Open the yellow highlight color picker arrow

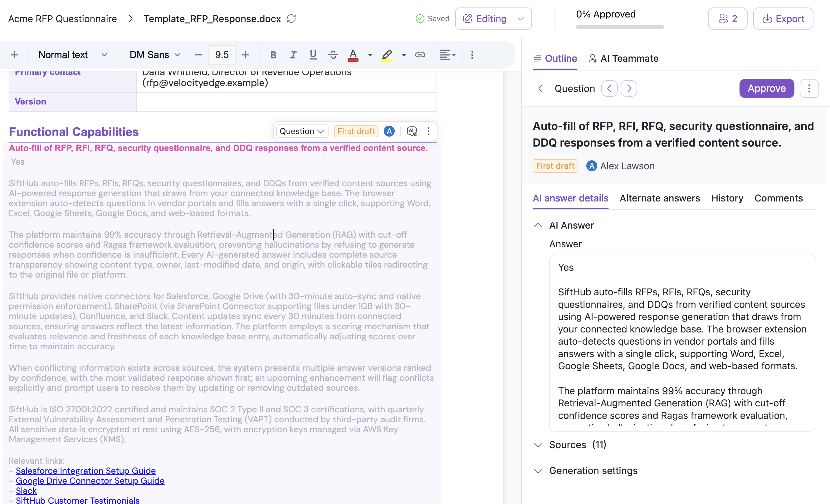coord(403,55)
